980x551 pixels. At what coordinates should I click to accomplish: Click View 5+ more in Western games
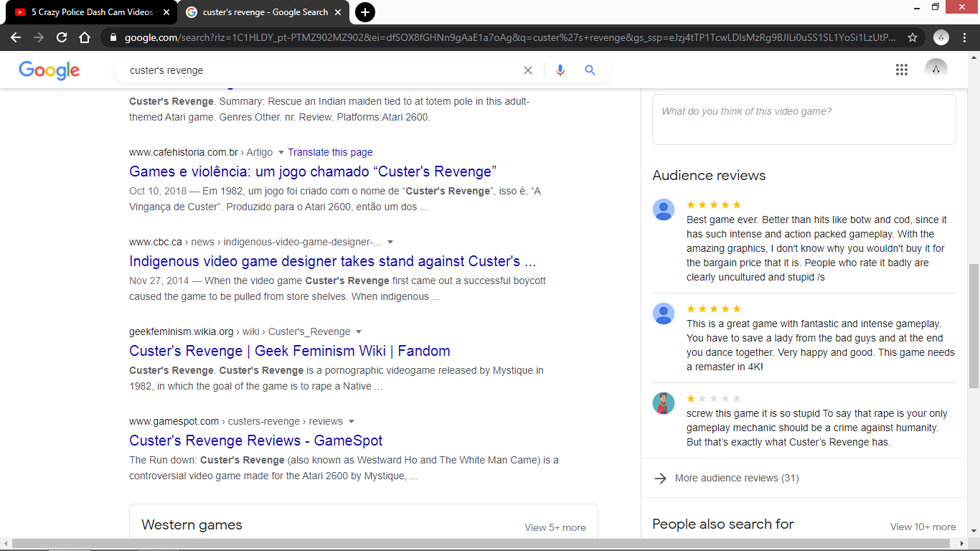coord(555,527)
